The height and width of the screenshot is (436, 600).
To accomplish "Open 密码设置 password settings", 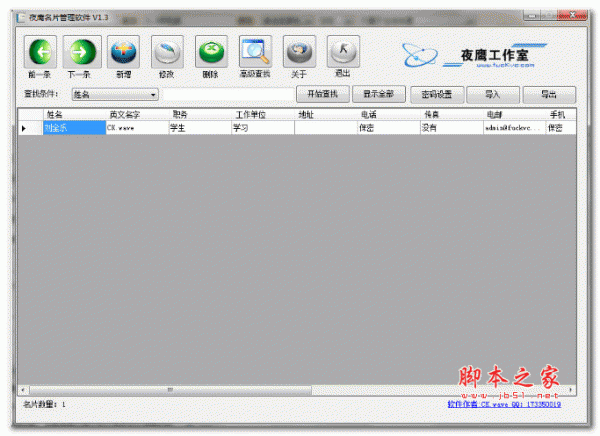I will tap(437, 94).
